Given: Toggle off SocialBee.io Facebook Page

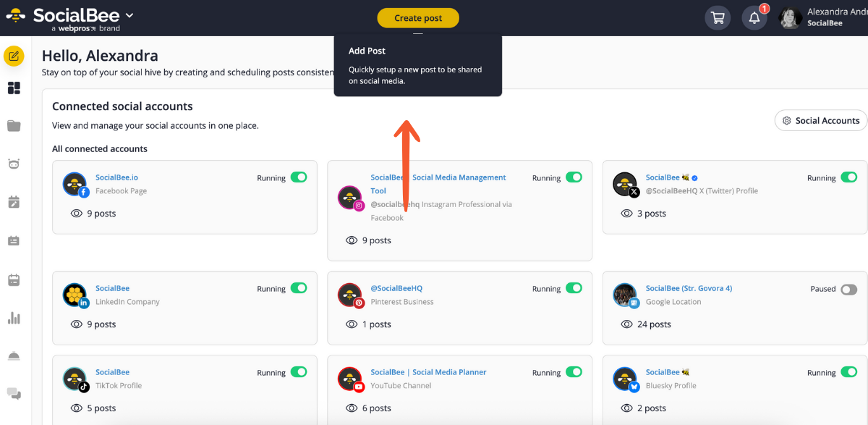Looking at the screenshot, I should click(x=299, y=177).
